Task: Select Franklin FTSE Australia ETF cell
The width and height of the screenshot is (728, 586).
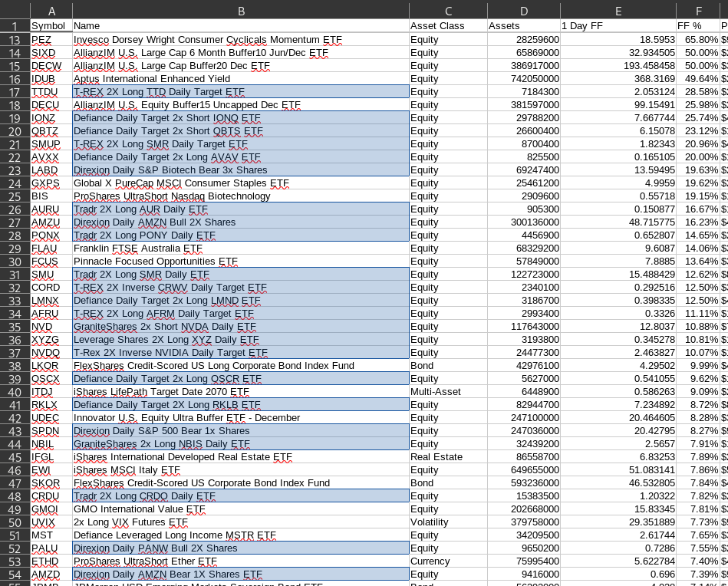Action: tap(241, 249)
